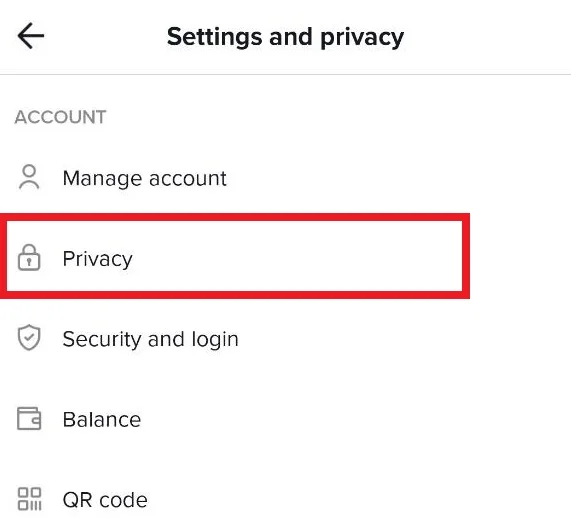Tap the Balance text label
Screen dimensions: 571x518
coord(102,420)
